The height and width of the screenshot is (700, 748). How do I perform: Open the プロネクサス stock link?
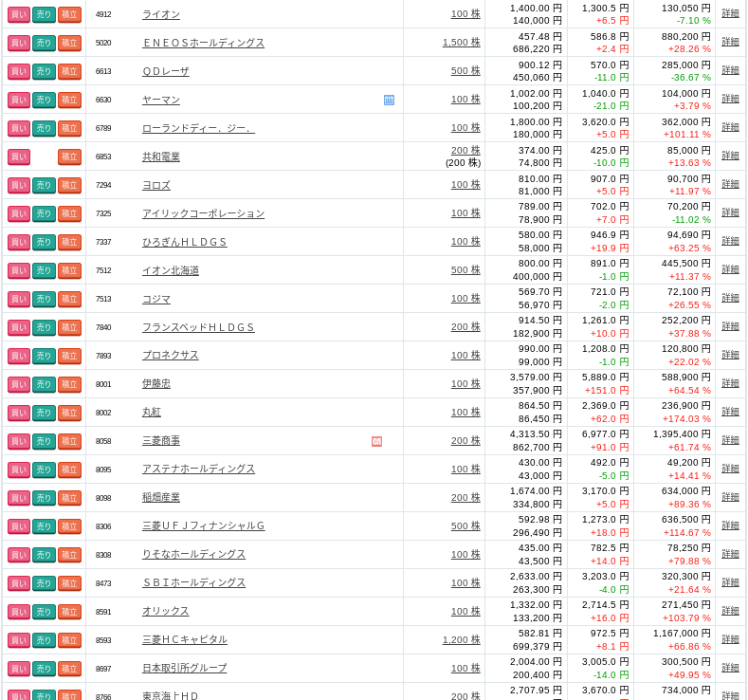coord(171,356)
